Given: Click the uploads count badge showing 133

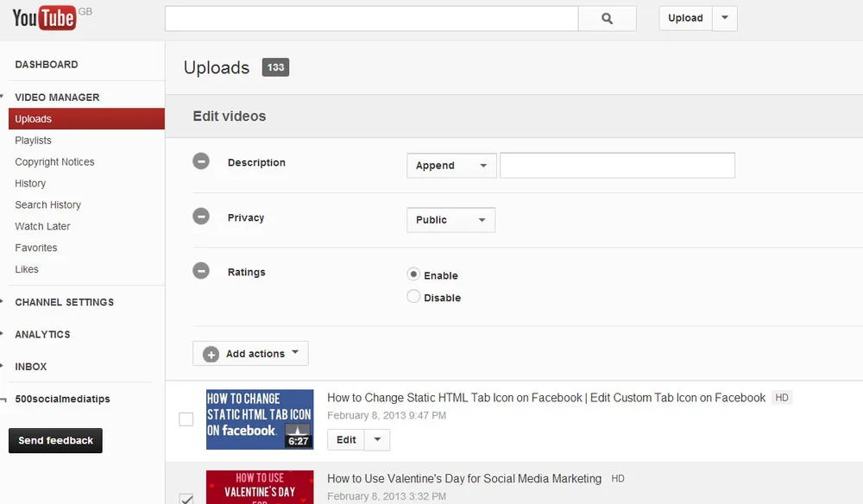Looking at the screenshot, I should coord(275,66).
